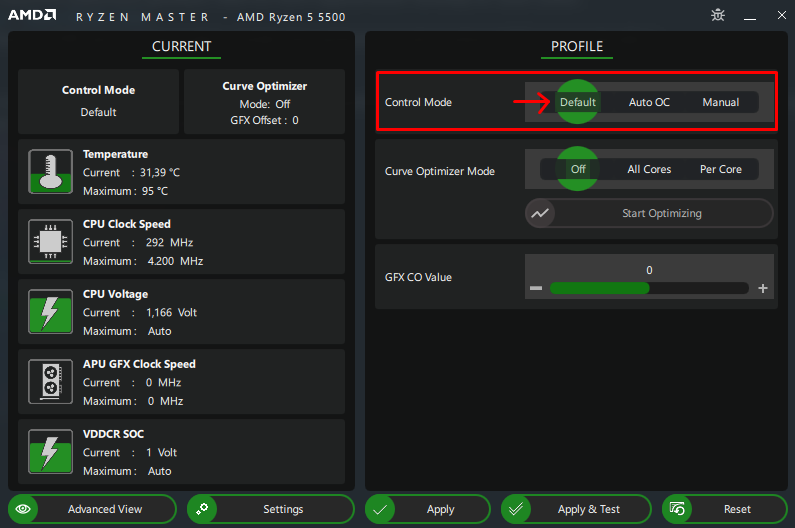Screen dimensions: 795x528
Task: Click the eye icon on Advanced View
Action: tap(23, 509)
